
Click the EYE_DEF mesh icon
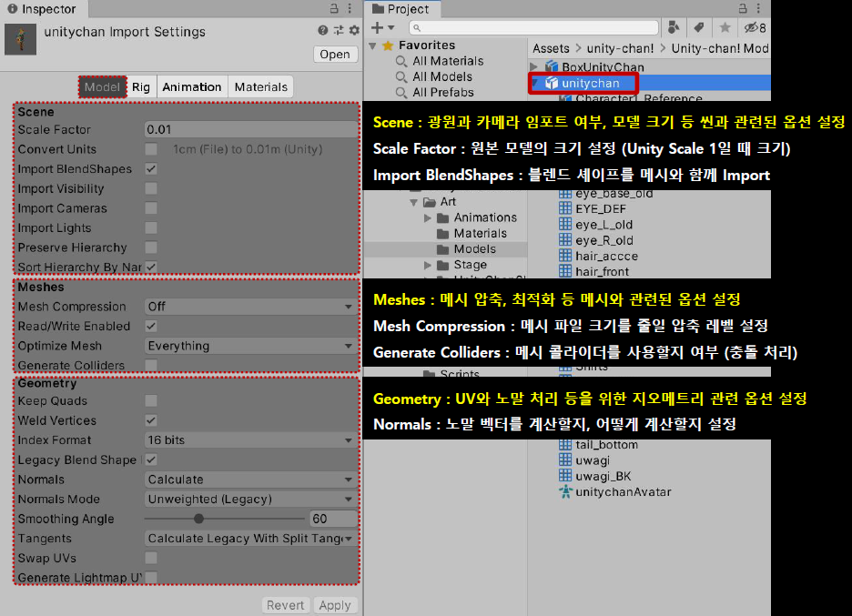click(565, 208)
